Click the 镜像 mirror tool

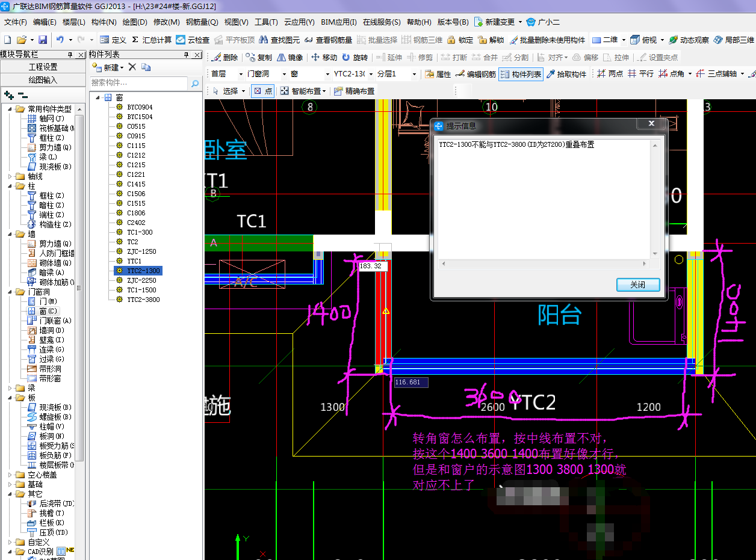[290, 57]
